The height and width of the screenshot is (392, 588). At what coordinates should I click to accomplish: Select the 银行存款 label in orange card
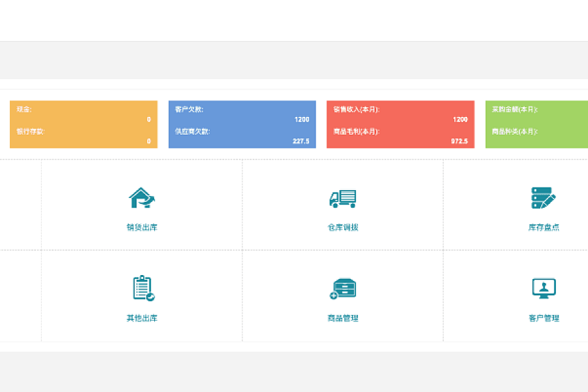pos(30,131)
